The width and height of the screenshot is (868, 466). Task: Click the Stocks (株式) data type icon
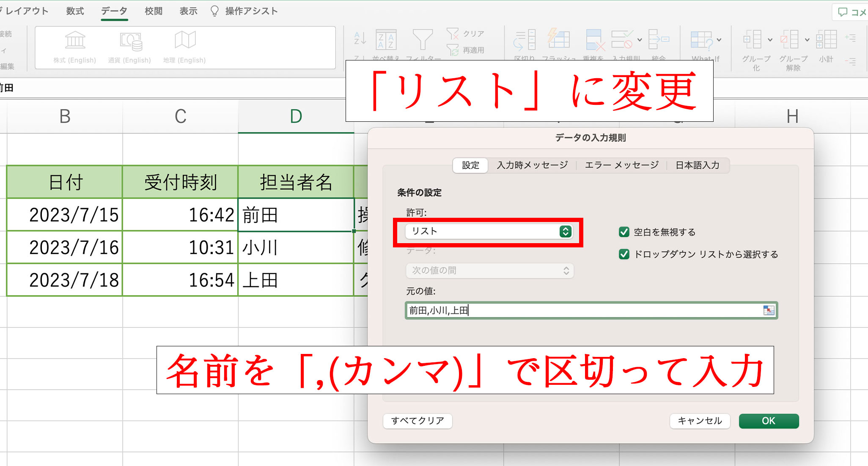tap(75, 41)
